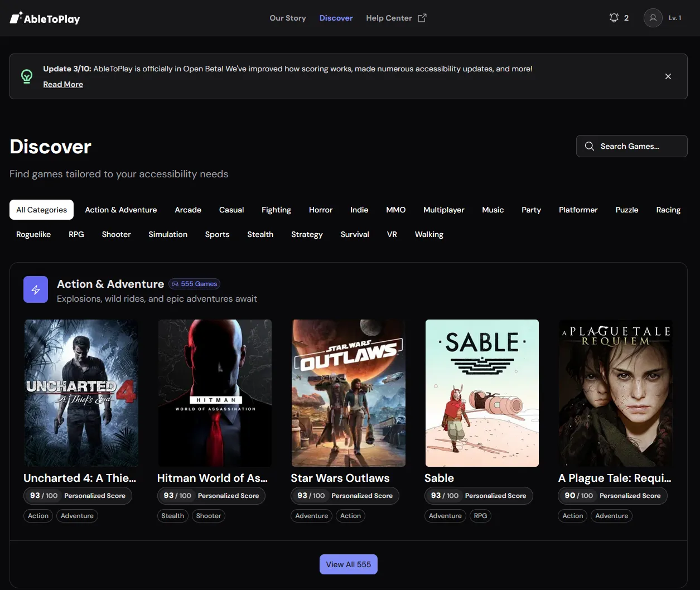This screenshot has width=700, height=590.
Task: Select RPG category filter
Action: [76, 234]
